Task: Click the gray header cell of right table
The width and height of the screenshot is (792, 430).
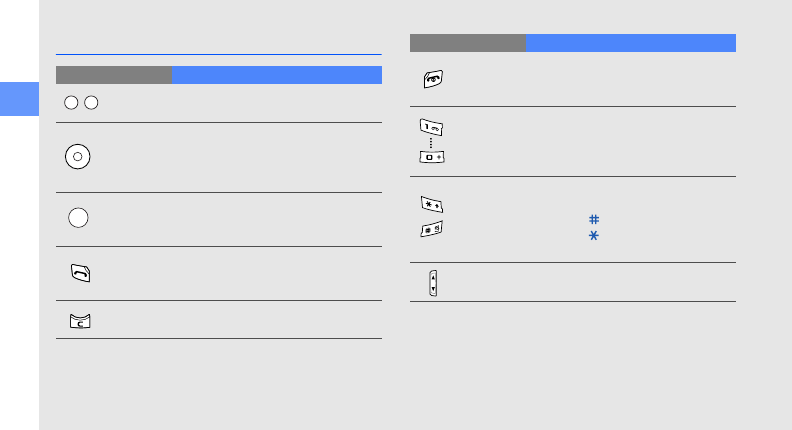Action: (x=468, y=43)
